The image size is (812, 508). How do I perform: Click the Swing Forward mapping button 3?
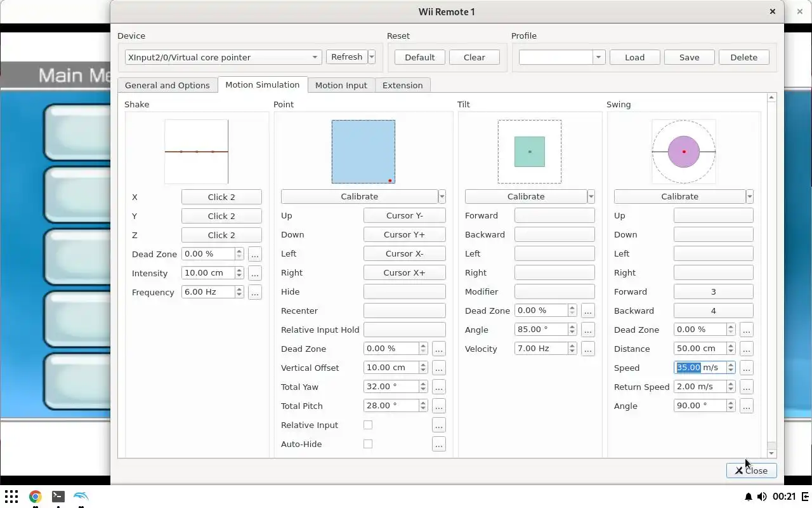point(714,291)
